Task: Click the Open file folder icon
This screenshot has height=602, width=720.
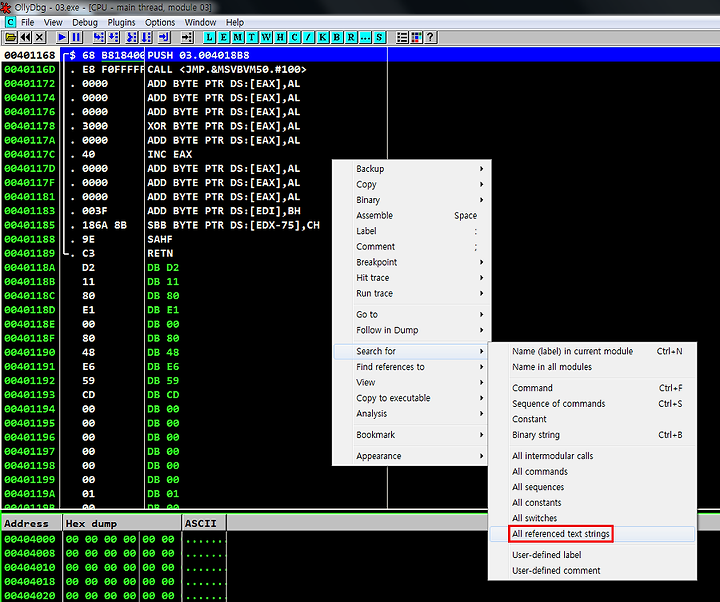Action: [11, 37]
